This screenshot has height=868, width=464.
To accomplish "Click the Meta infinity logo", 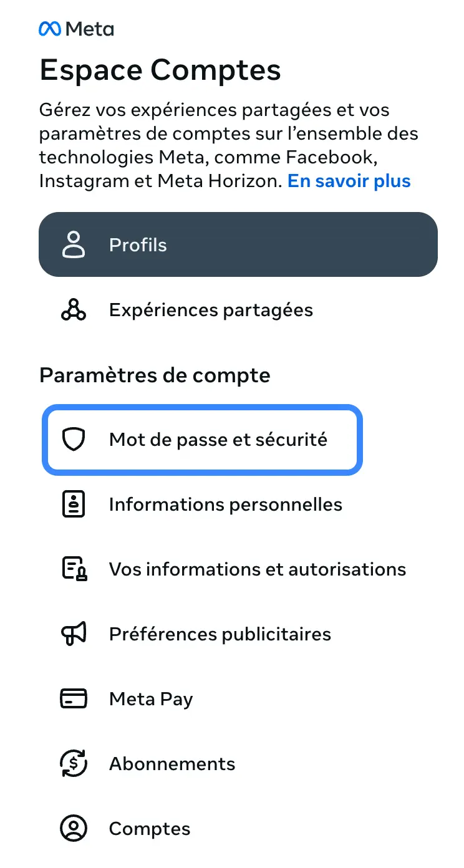I will point(51,29).
